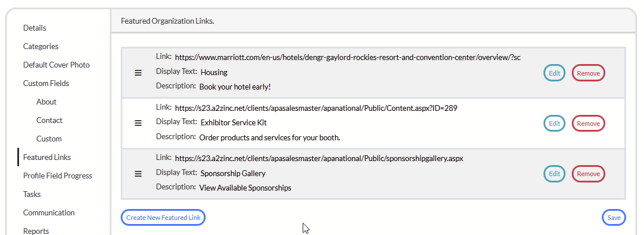Edit the Housing featured link
This screenshot has width=644, height=235.
[x=554, y=73]
